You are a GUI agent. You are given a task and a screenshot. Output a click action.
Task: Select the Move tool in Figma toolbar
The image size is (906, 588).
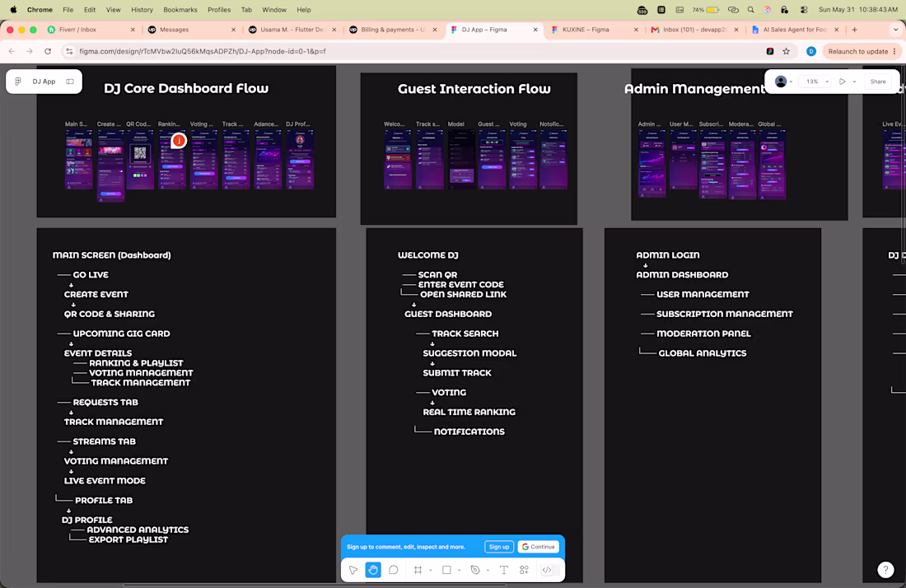[x=353, y=570]
